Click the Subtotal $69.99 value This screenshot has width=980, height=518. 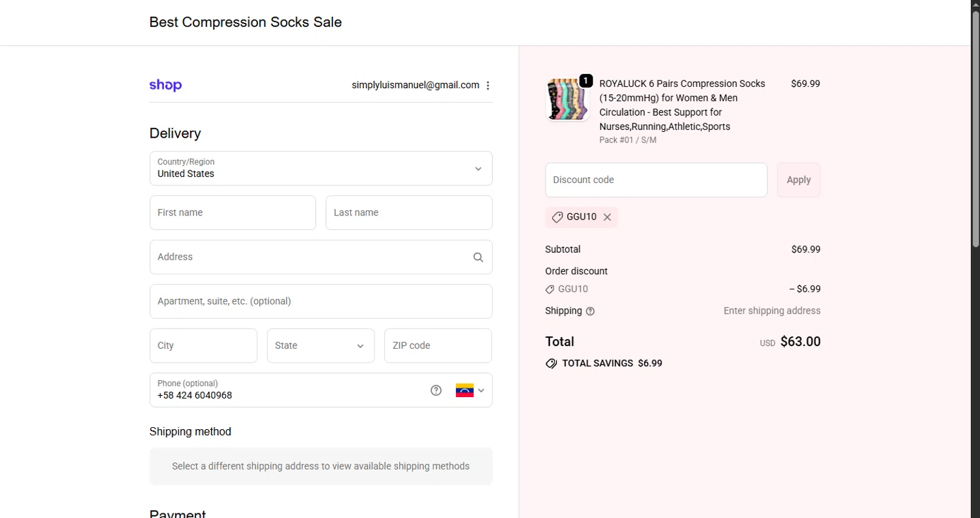(806, 250)
